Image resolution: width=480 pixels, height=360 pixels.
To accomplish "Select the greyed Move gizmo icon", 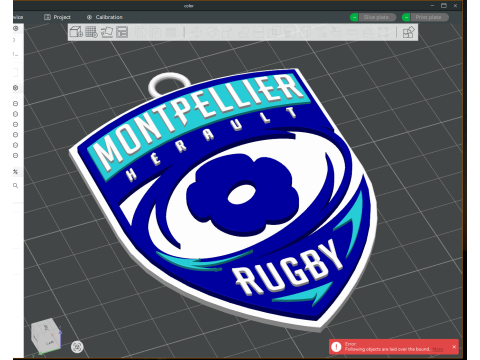I will coord(197,32).
